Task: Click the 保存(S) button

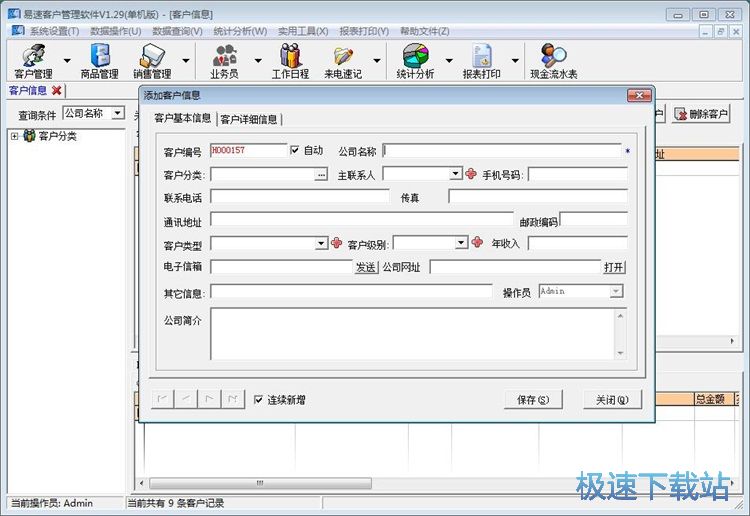Action: [533, 399]
